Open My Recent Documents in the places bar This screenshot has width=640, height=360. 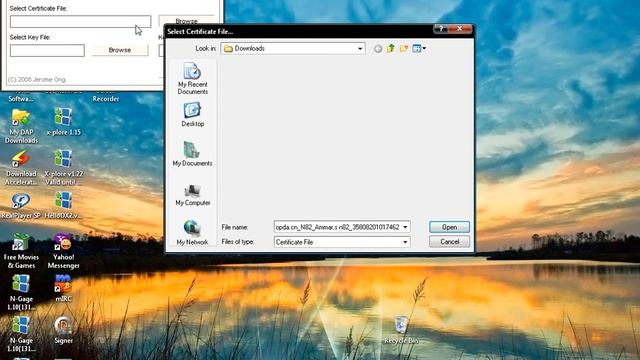(192, 79)
